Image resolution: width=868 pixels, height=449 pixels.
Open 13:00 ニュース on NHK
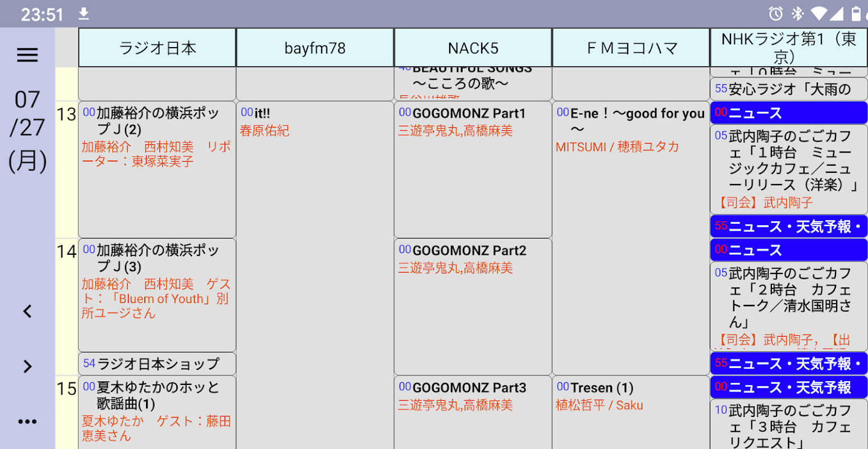click(789, 113)
